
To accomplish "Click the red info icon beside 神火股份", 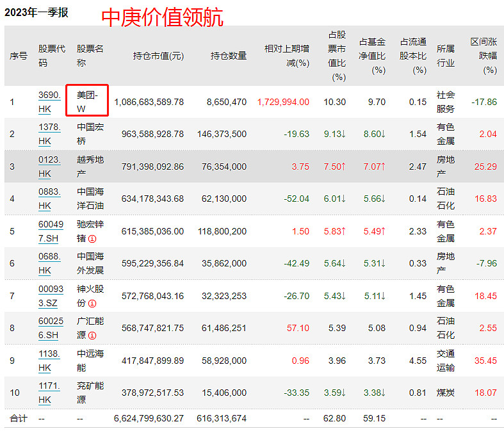I will 92,304.
